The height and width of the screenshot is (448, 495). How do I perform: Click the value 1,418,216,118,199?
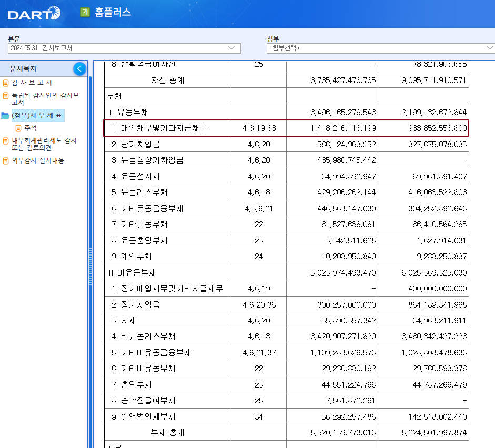click(343, 128)
